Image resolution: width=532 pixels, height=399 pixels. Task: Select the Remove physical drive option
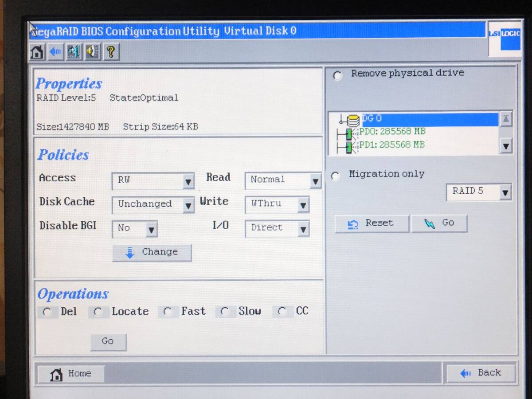coord(338,76)
